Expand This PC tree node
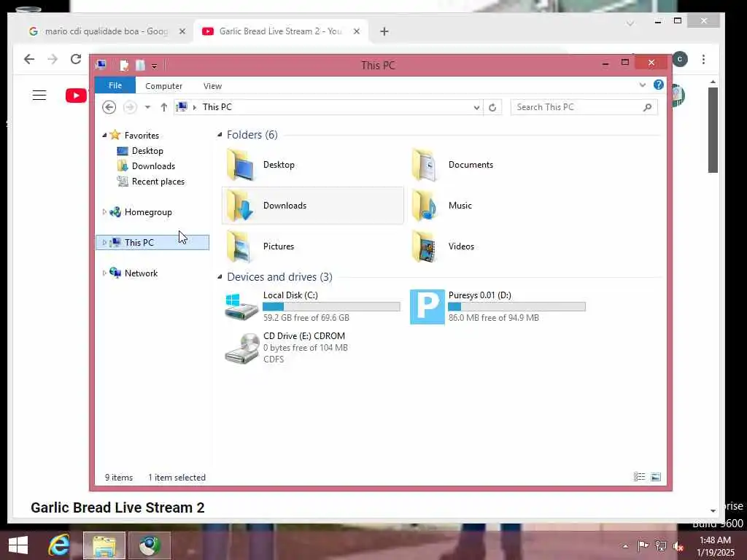Viewport: 747px width, 560px height. [x=104, y=242]
